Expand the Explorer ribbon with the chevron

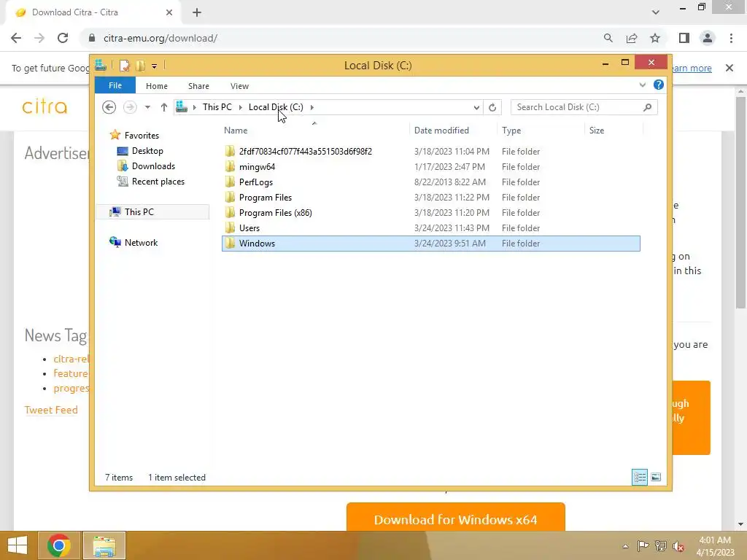642,85
